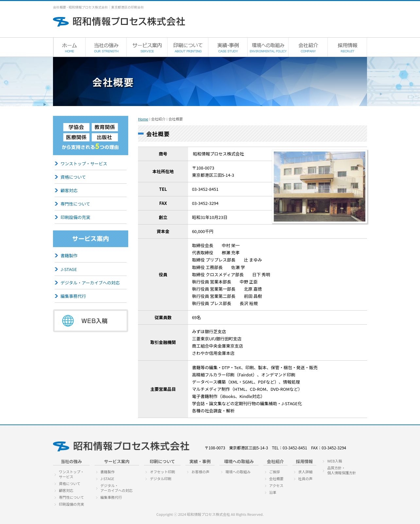Open J-STAGE sidebar link
Viewport: 420px width, 524px height.
(69, 269)
